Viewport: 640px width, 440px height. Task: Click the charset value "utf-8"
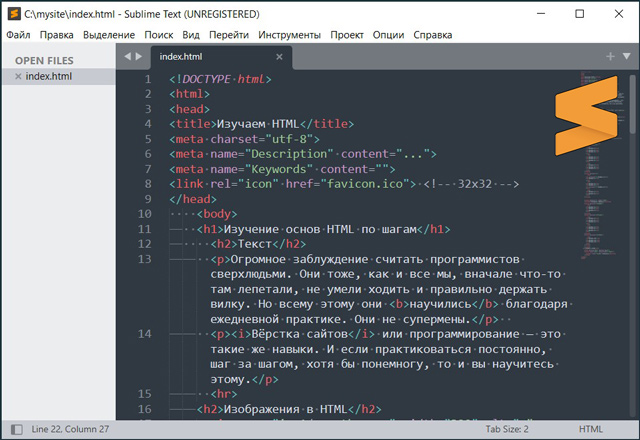(x=289, y=139)
